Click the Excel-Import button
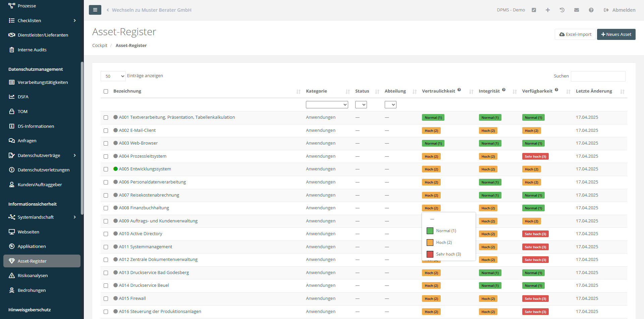Image resolution: width=644 pixels, height=319 pixels. [575, 35]
